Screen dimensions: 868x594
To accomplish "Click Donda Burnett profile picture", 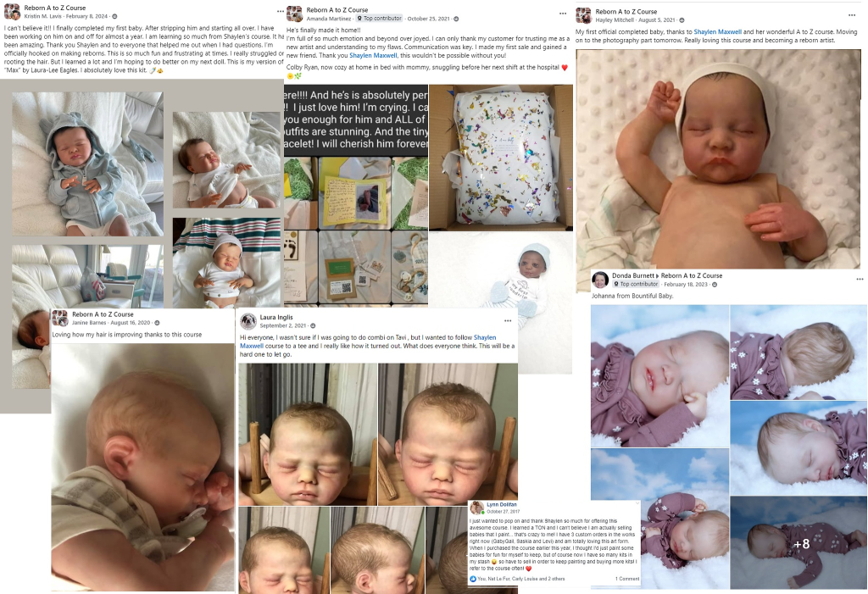I will 600,280.
